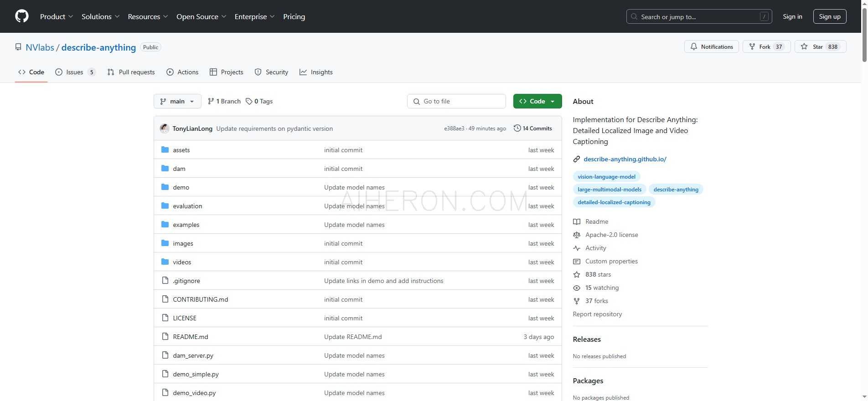Click the GitHub Octocat logo
The image size is (868, 401).
point(21,16)
